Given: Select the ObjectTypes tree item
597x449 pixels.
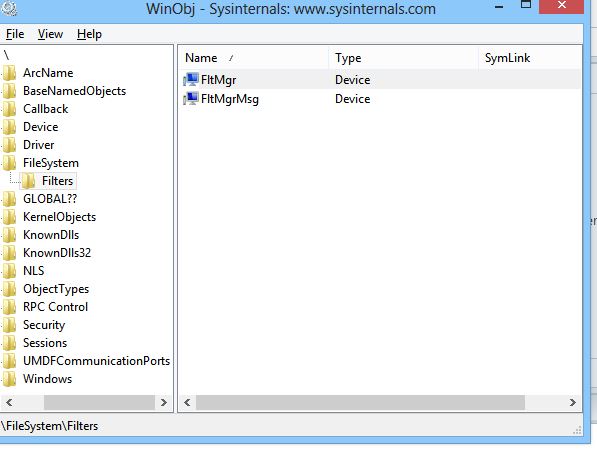Looking at the screenshot, I should coord(56,289).
